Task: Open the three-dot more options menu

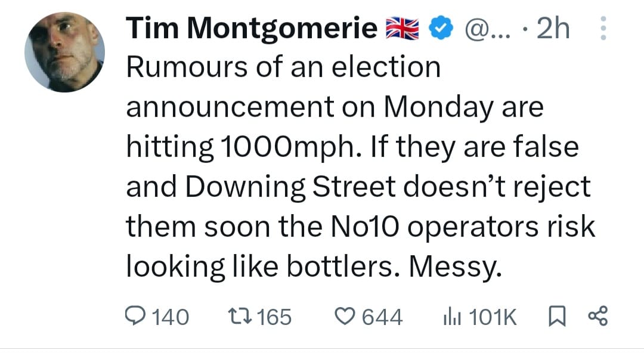Action: click(x=603, y=29)
